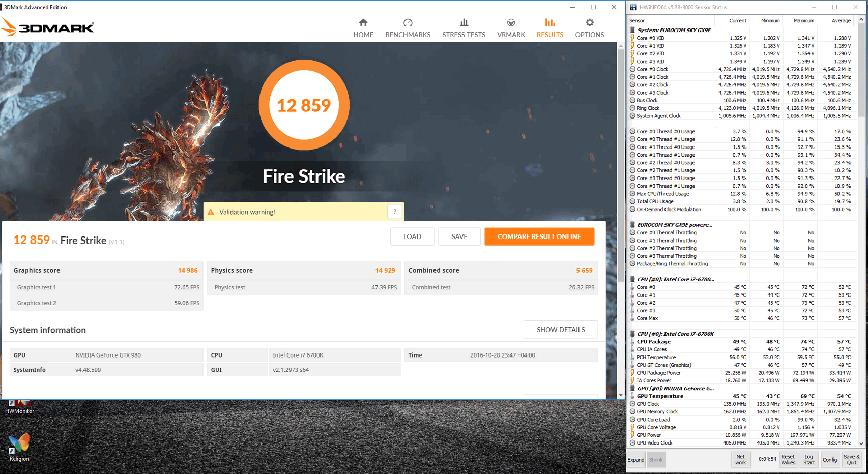This screenshot has width=868, height=474.
Task: Click the 3DMark scroll-down arrow
Action: (x=621, y=395)
